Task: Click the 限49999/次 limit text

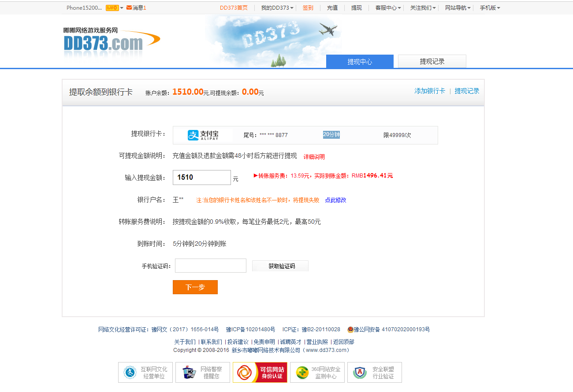Action: coord(397,135)
